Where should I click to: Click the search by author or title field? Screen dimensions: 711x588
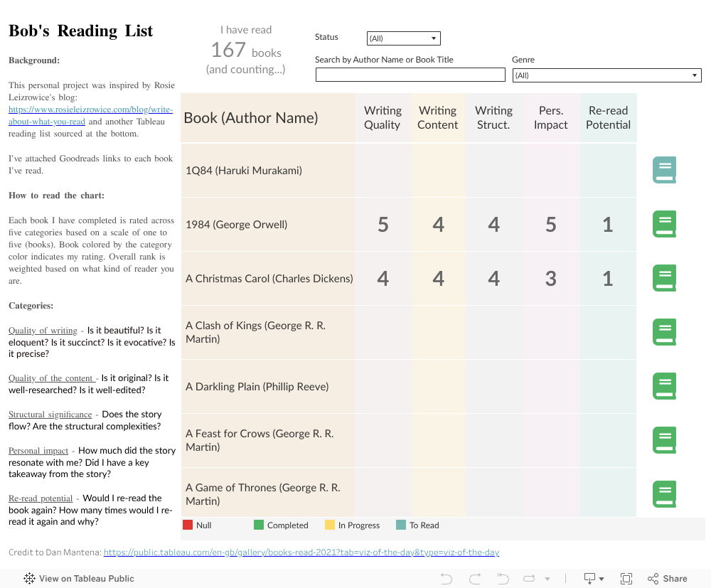pyautogui.click(x=410, y=75)
